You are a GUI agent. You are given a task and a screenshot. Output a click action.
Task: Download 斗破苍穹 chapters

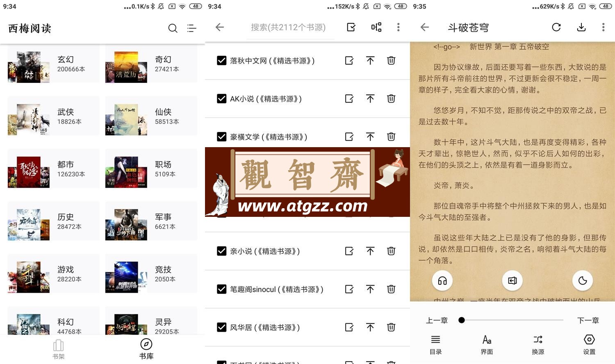581,27
